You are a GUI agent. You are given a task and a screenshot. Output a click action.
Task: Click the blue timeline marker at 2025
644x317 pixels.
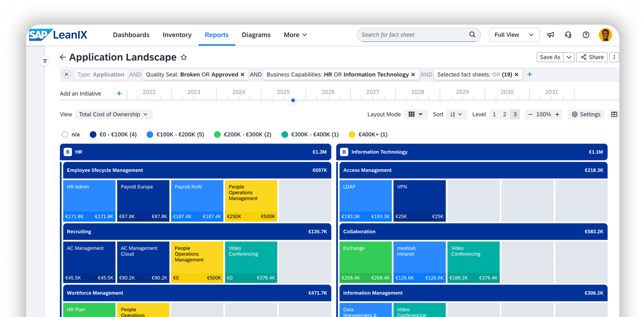coord(293,100)
